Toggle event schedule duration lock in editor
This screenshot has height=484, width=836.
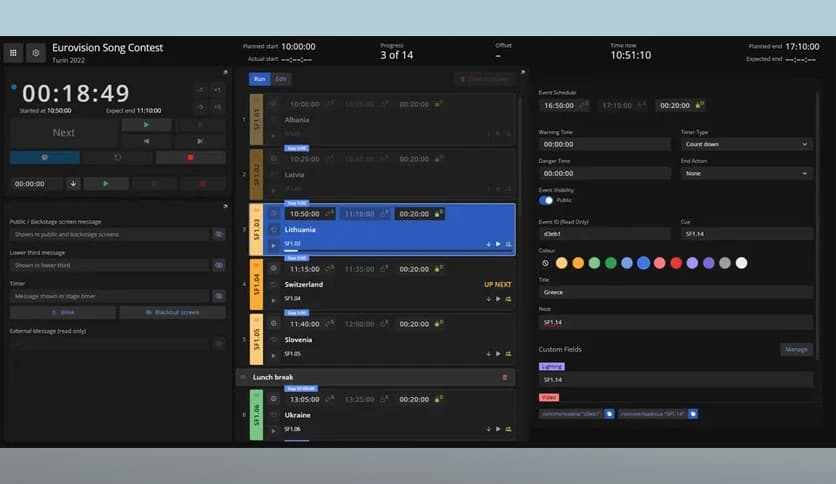pos(700,105)
